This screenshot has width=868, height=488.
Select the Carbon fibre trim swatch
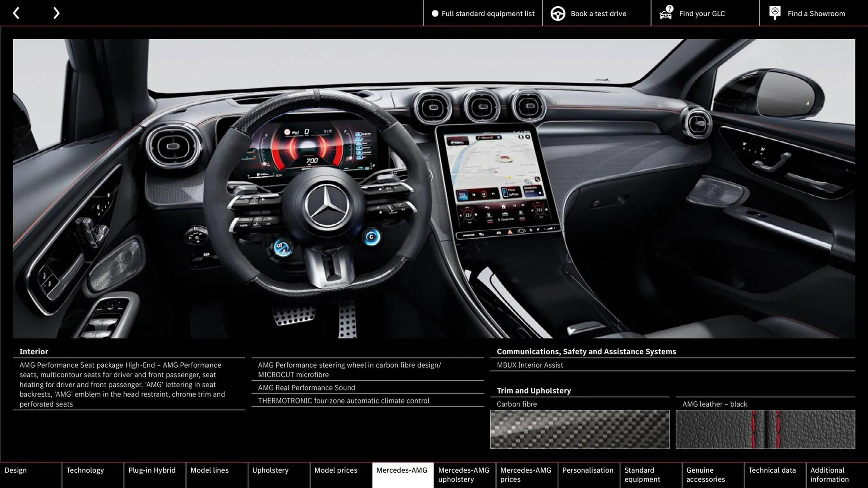pos(580,429)
